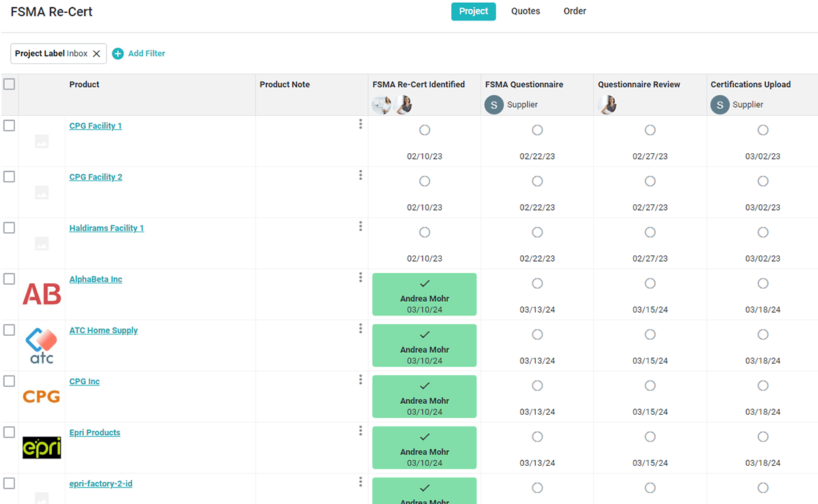Click the green checkmark status for CPG Inc
Screen dimensions: 818x504
point(424,396)
